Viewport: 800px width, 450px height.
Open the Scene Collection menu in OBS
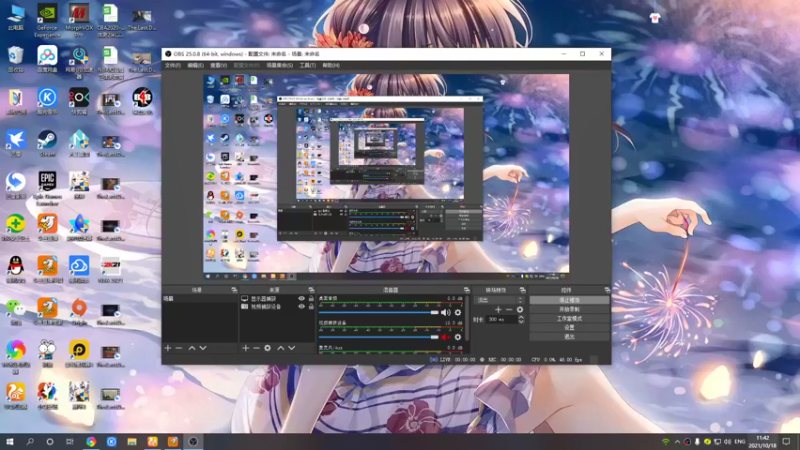click(x=280, y=65)
